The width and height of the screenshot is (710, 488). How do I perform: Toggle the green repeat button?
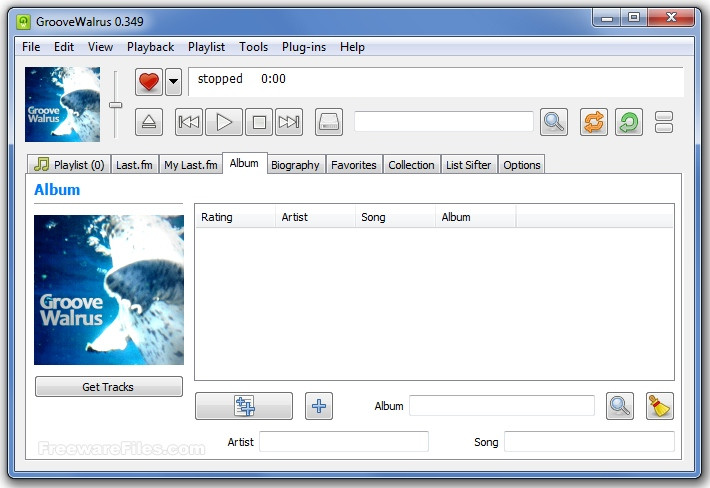tap(629, 122)
